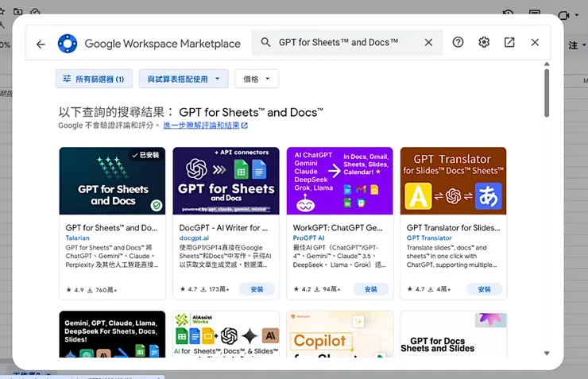Click the search results heading text
Image resolution: width=588 pixels, height=379 pixels.
point(191,112)
